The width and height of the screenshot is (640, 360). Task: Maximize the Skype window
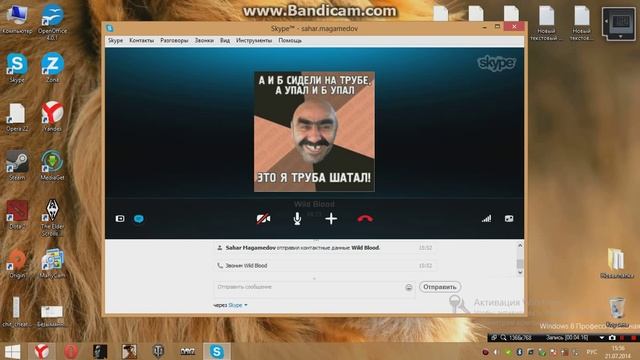tap(497, 27)
